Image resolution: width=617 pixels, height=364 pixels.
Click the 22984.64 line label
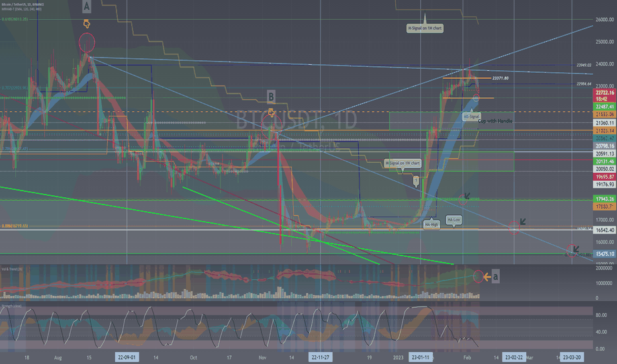[x=584, y=84]
